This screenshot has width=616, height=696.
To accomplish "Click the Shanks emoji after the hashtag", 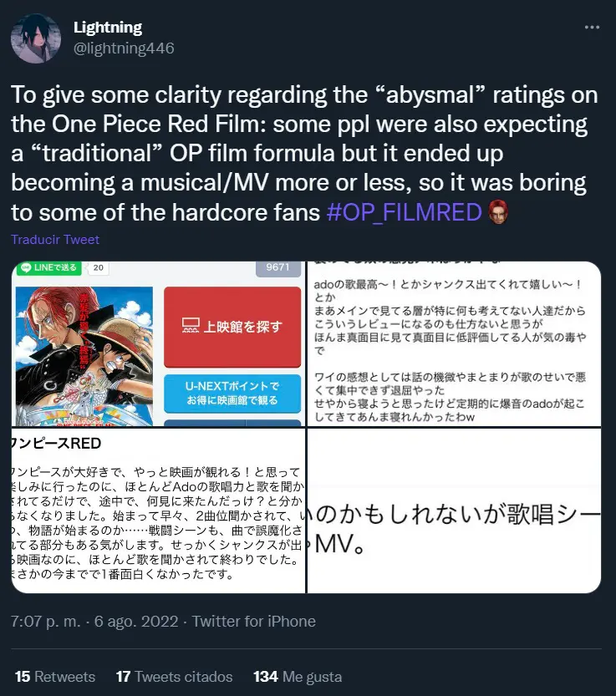I will pyautogui.click(x=498, y=211).
